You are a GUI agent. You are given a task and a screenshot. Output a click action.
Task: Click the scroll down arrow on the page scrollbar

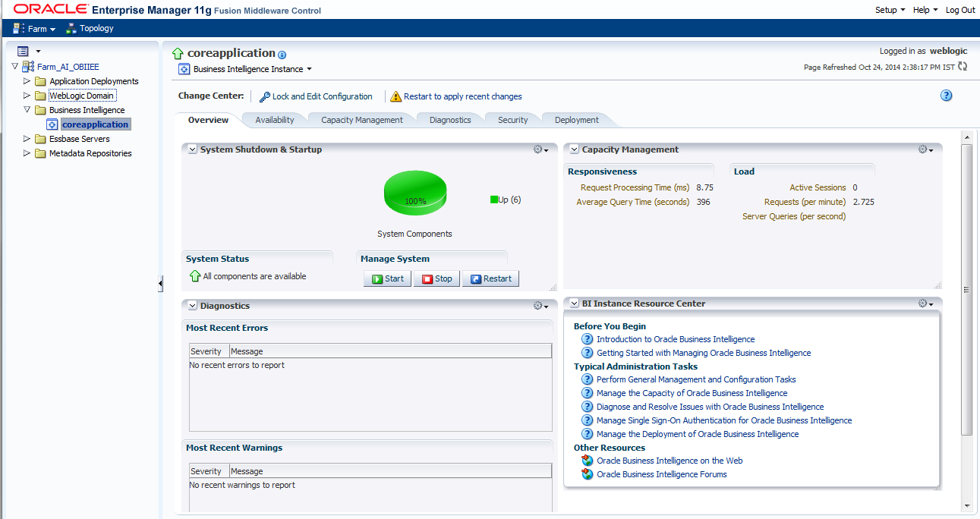(967, 505)
